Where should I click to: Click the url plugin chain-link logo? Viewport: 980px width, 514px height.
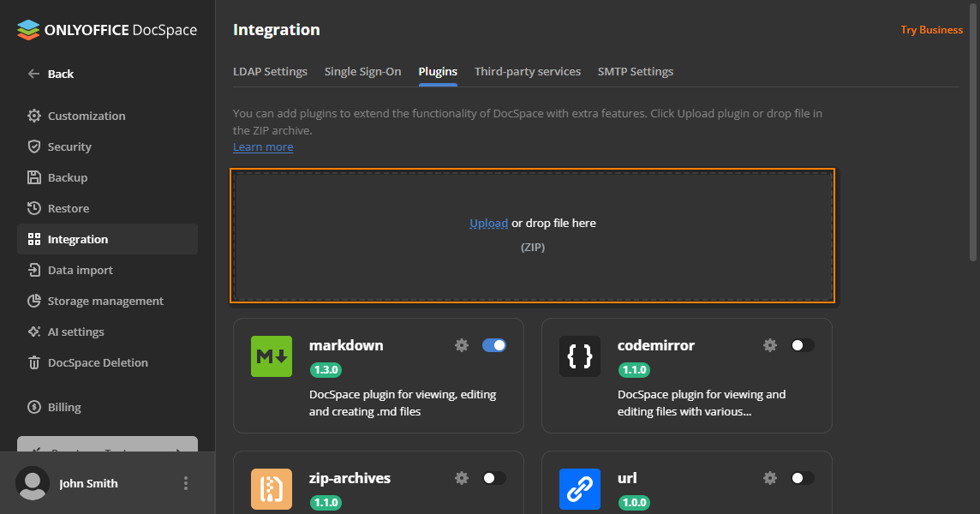pyautogui.click(x=579, y=489)
